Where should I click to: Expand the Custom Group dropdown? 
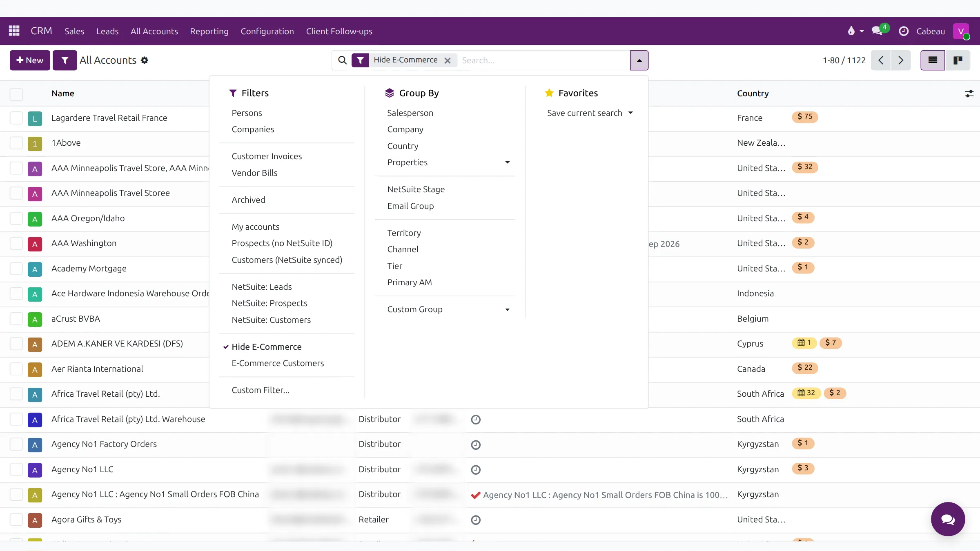tap(448, 309)
